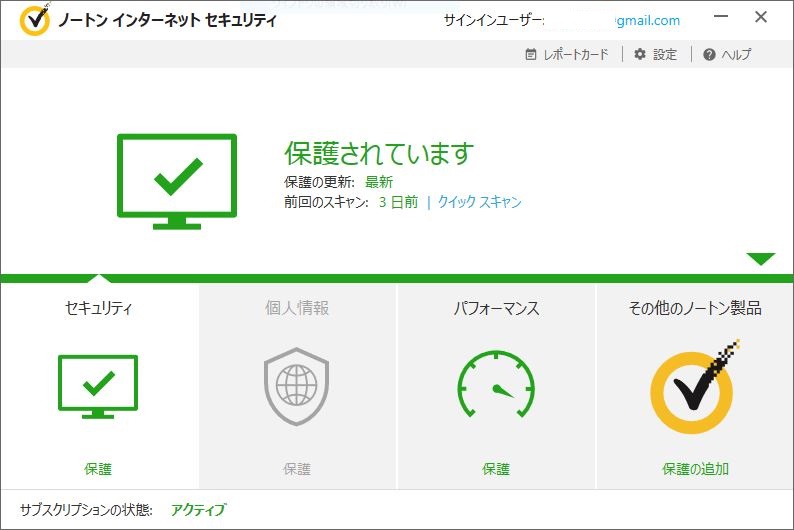Click 保護の追加 add protection link
The width and height of the screenshot is (794, 530).
click(695, 469)
